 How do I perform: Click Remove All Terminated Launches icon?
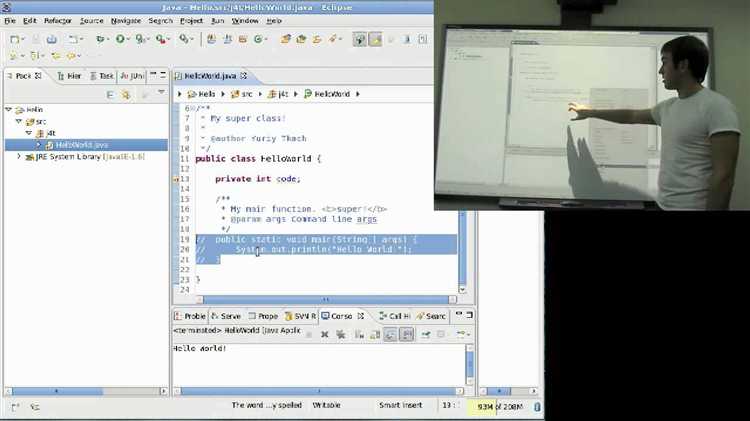pyautogui.click(x=341, y=334)
